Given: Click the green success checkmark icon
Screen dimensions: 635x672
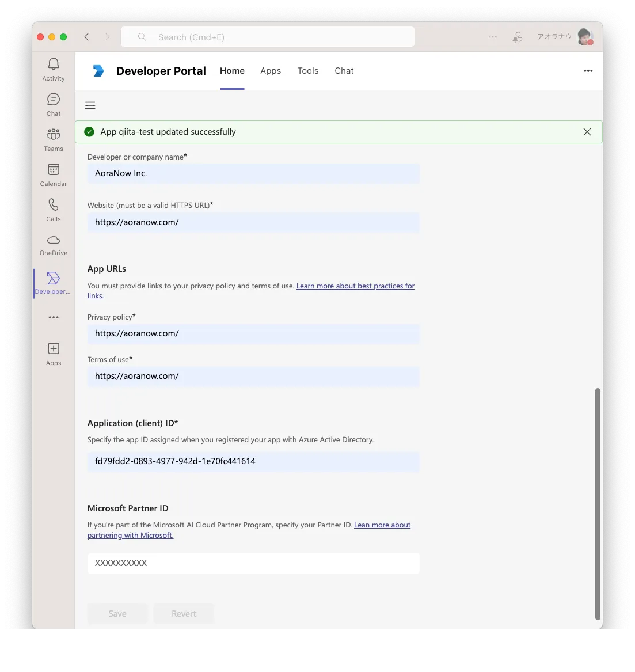Looking at the screenshot, I should coord(89,132).
